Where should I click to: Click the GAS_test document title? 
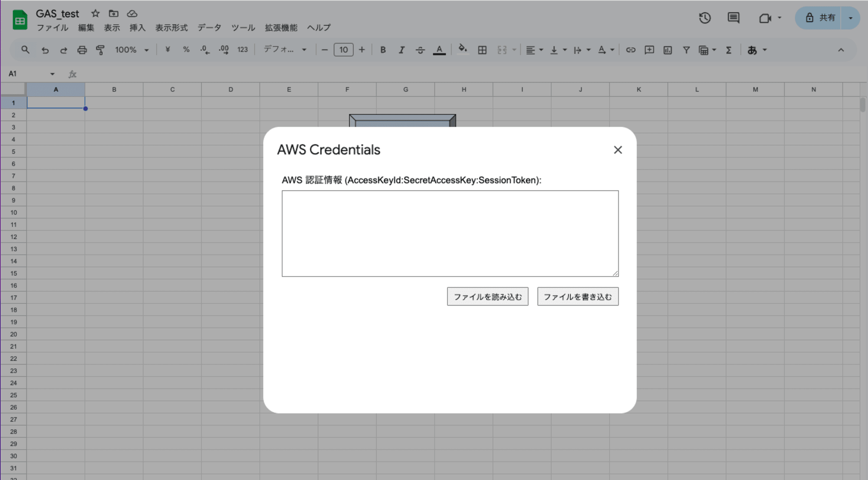[57, 14]
